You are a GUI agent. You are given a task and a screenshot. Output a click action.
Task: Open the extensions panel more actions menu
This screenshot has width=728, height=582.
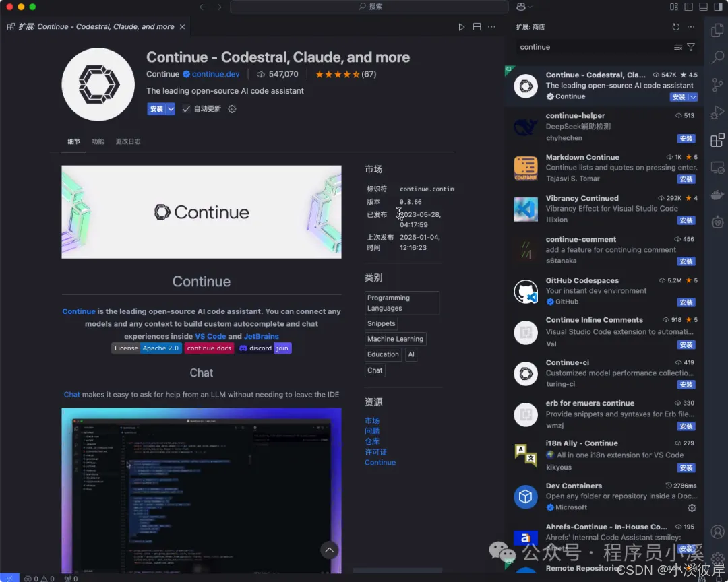click(x=691, y=27)
